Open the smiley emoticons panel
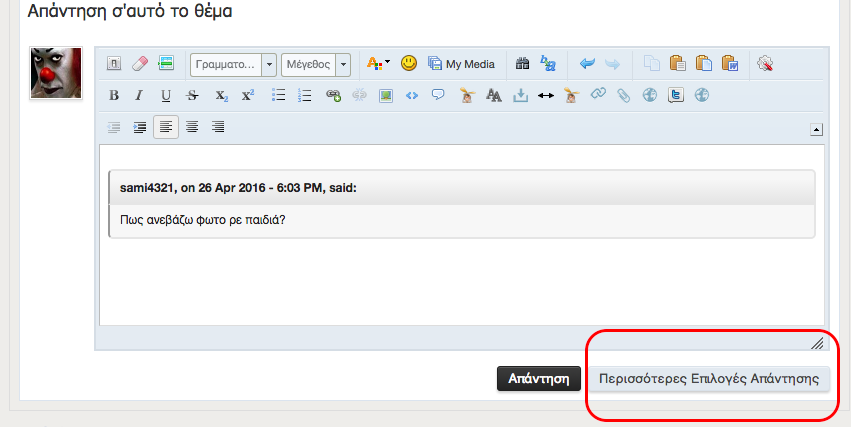851x427 pixels. point(409,63)
